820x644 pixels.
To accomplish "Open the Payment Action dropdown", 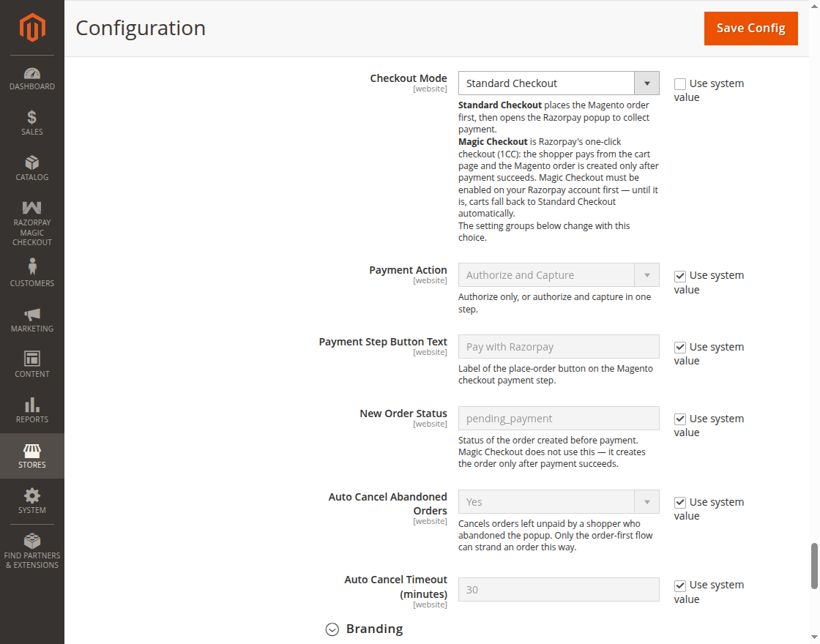I will click(x=559, y=275).
